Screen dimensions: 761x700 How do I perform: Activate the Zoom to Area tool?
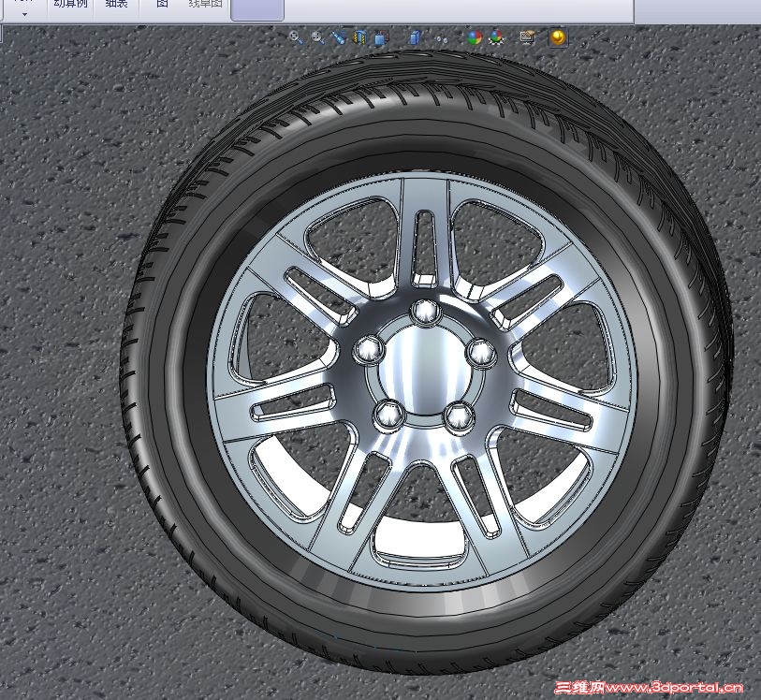317,37
